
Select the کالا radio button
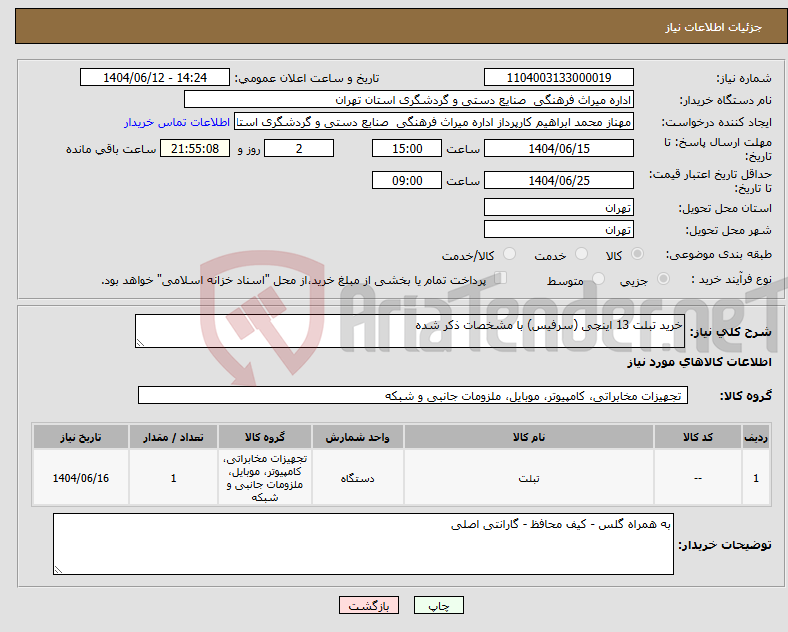coord(637,254)
